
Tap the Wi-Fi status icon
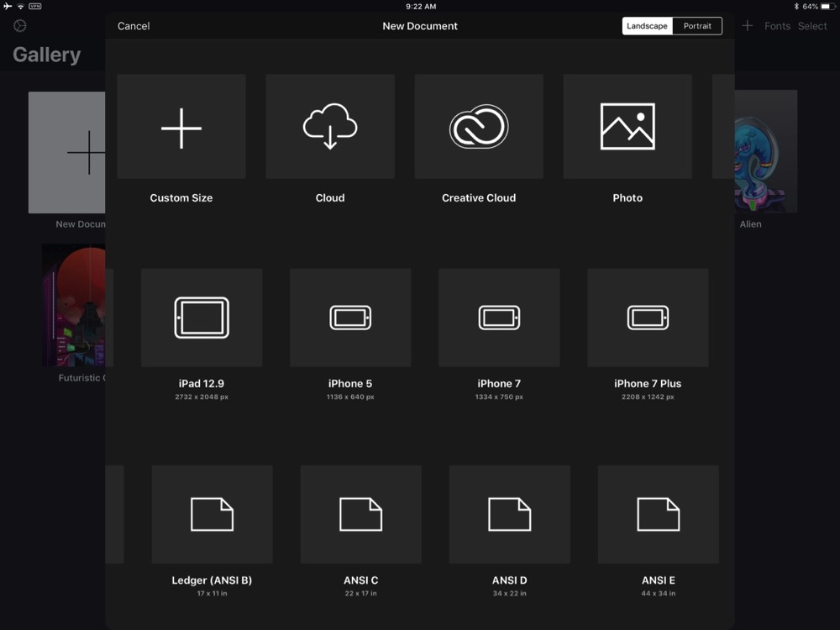click(x=20, y=7)
